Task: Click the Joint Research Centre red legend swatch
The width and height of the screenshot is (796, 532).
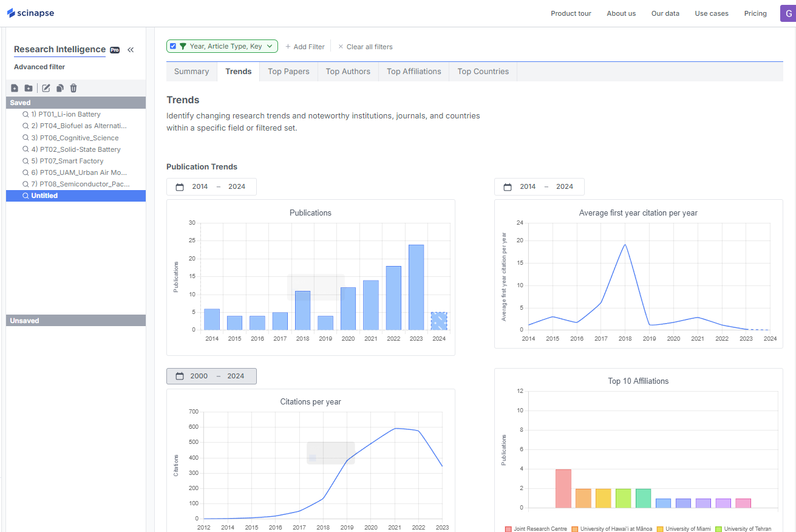Action: [x=508, y=529]
